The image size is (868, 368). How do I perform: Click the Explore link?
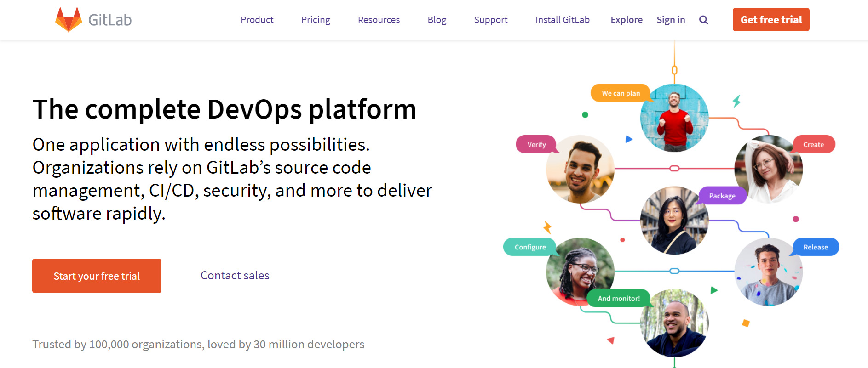pyautogui.click(x=627, y=20)
